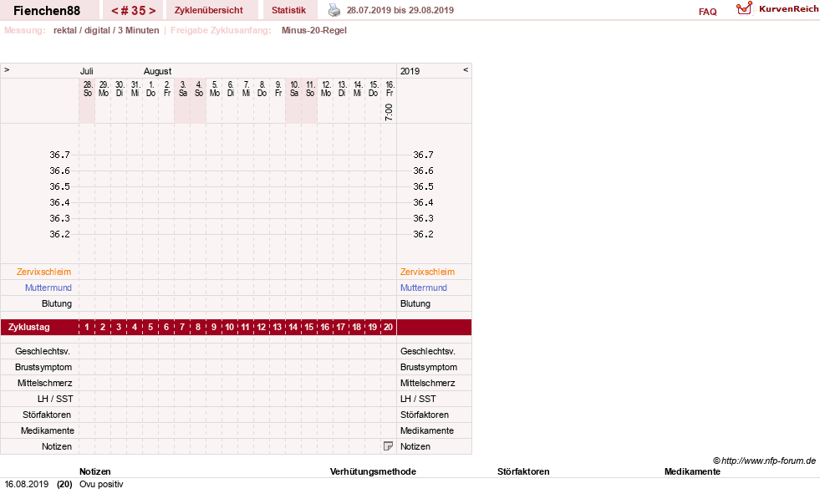Image resolution: width=820 pixels, height=504 pixels.
Task: Open the cycle #35 navigation tab
Action: click(134, 10)
